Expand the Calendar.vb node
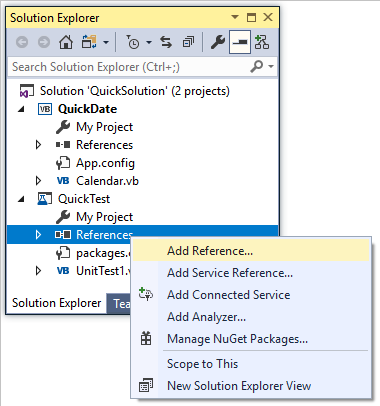Viewport: 380px width, 406px height. 38,181
